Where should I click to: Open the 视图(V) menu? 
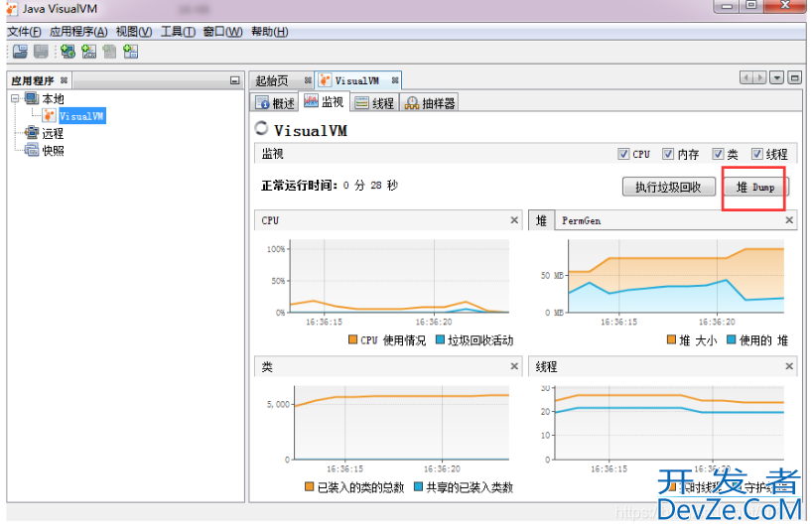click(x=134, y=32)
